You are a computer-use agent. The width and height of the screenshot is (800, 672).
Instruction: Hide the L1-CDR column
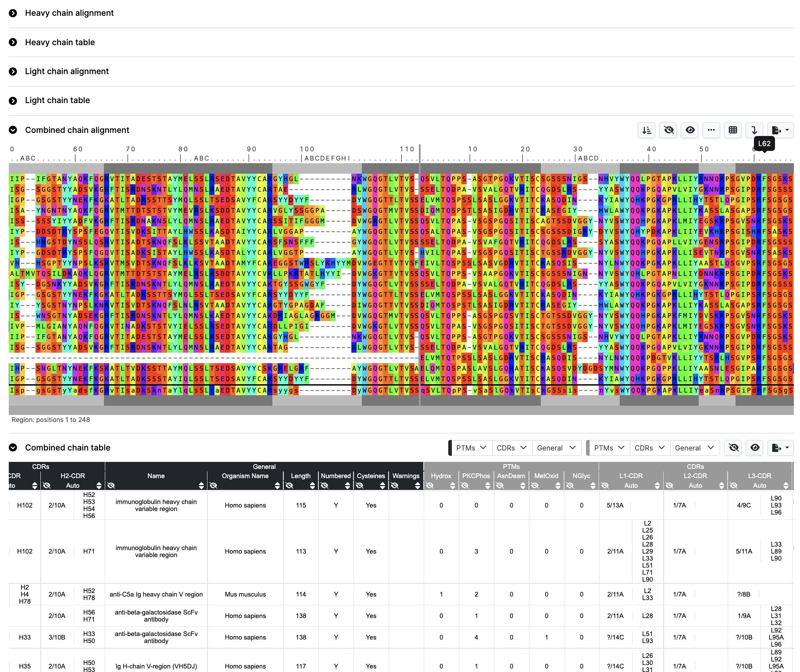click(x=605, y=486)
